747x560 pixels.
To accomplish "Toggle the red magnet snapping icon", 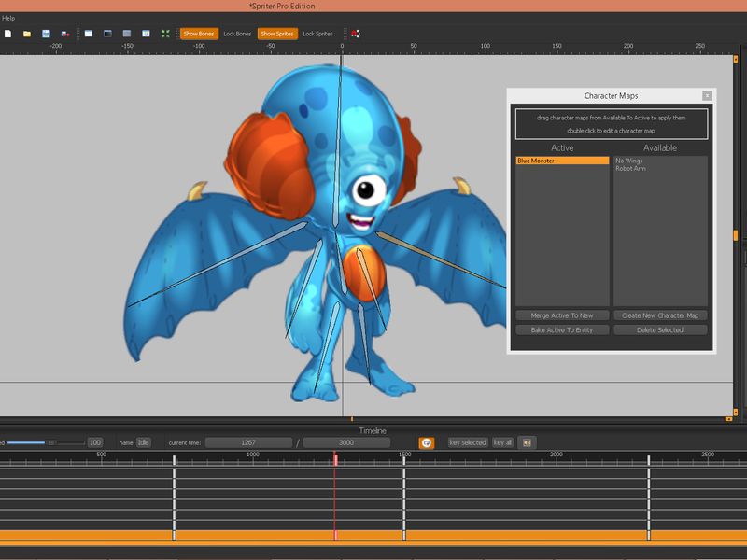I will 356,34.
